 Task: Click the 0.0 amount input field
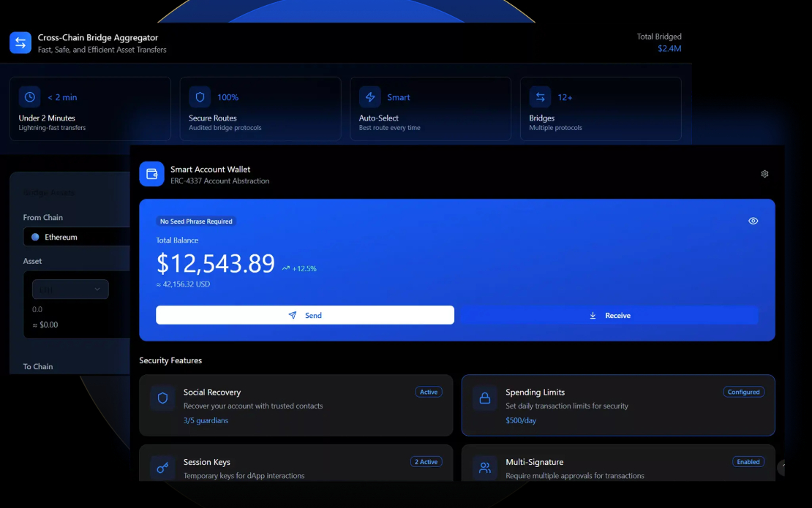[37, 309]
